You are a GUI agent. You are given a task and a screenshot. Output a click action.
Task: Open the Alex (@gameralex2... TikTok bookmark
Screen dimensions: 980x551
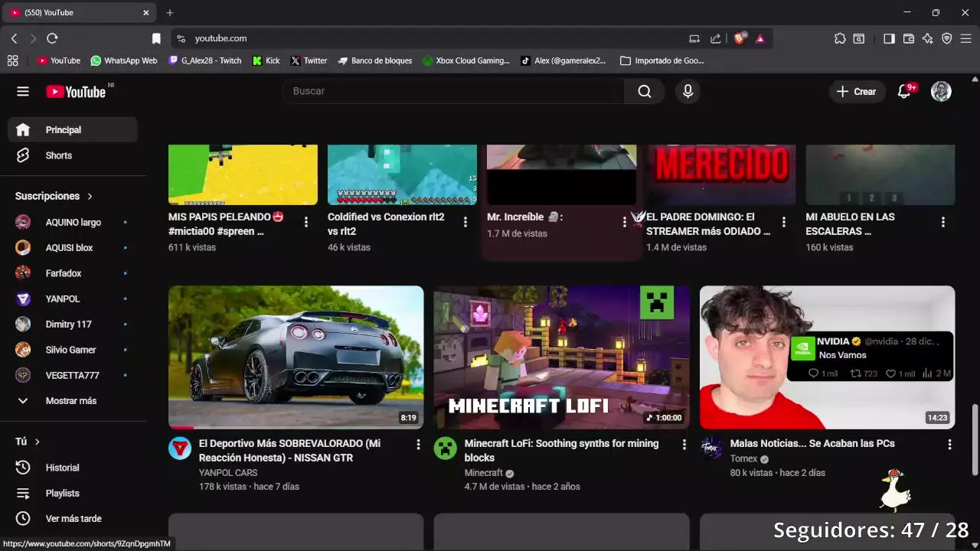pos(563,60)
